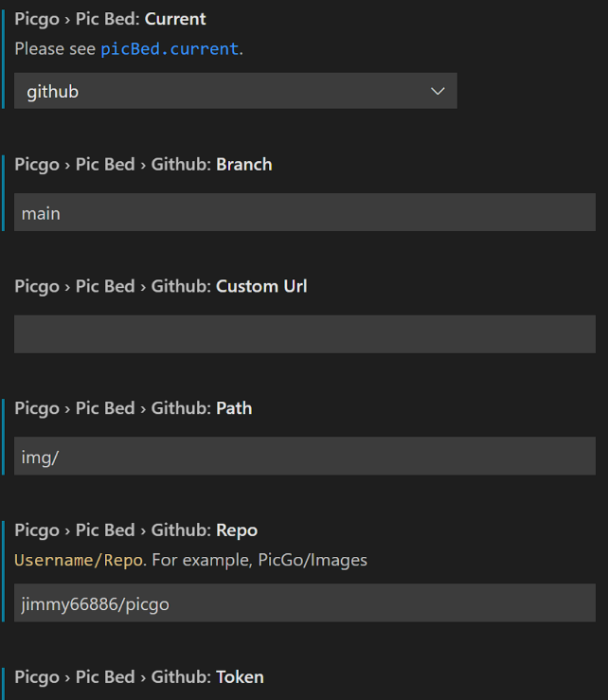Select the Pic Bed: Current setting title
608x700 pixels.
110,19
